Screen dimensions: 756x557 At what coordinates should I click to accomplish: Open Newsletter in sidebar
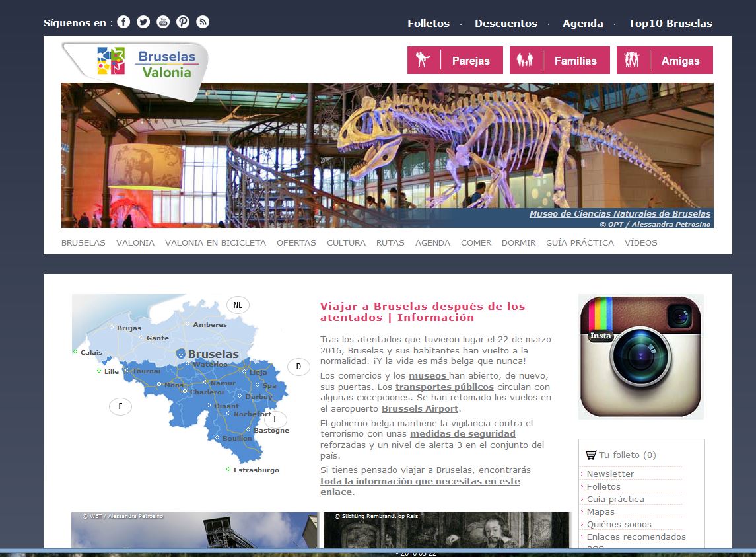[x=610, y=474]
